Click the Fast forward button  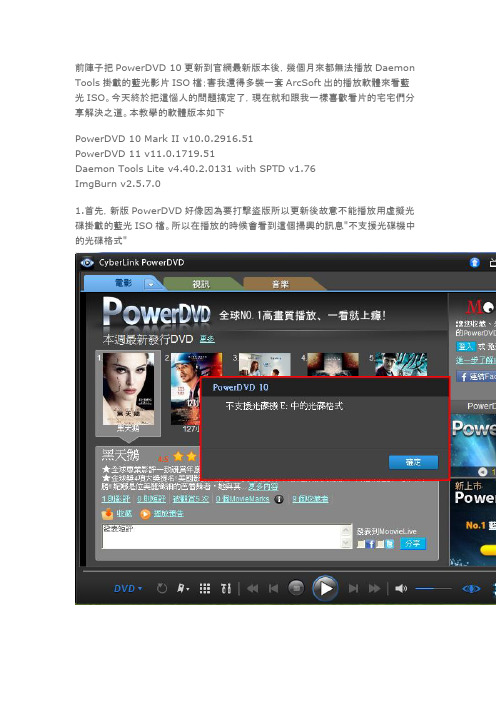point(374,589)
